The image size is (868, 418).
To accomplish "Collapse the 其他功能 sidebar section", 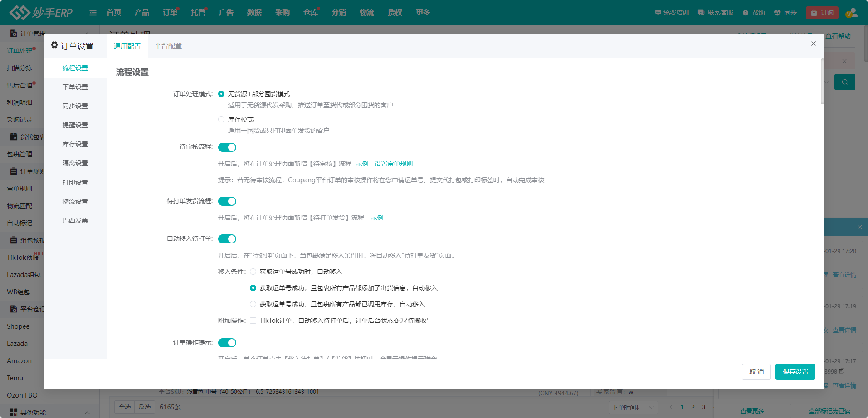I will [87, 413].
